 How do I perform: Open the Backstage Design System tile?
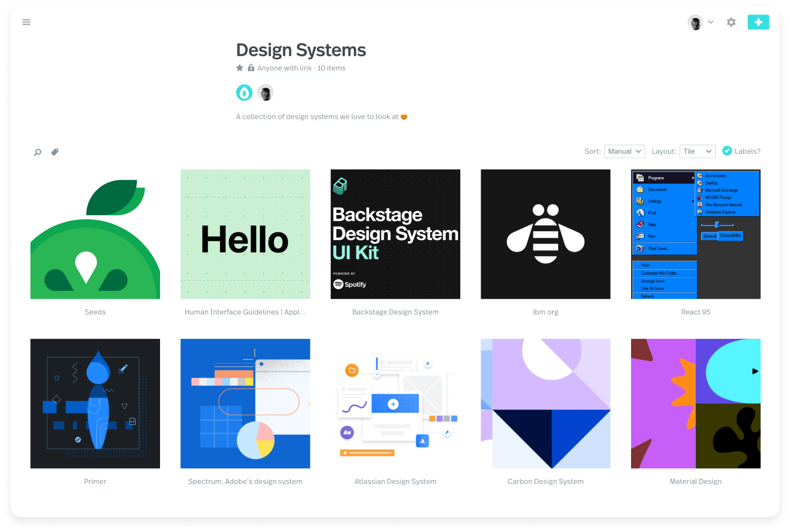point(396,234)
